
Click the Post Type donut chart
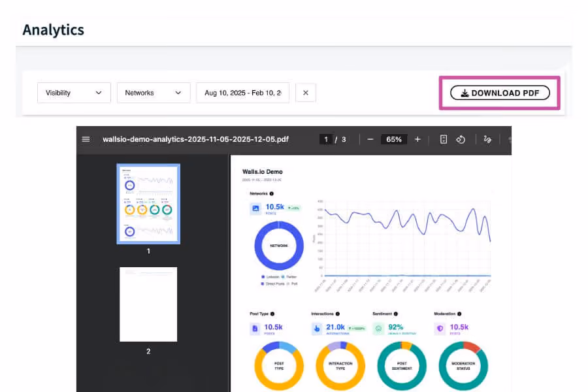coord(279,366)
